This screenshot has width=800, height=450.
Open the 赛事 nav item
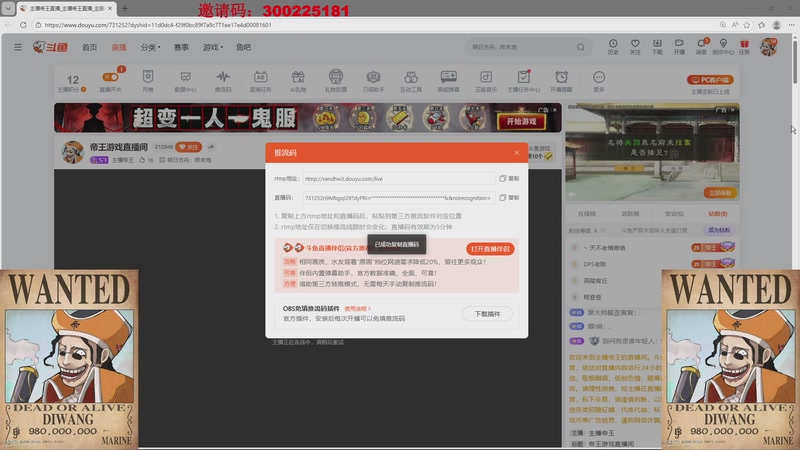point(181,47)
